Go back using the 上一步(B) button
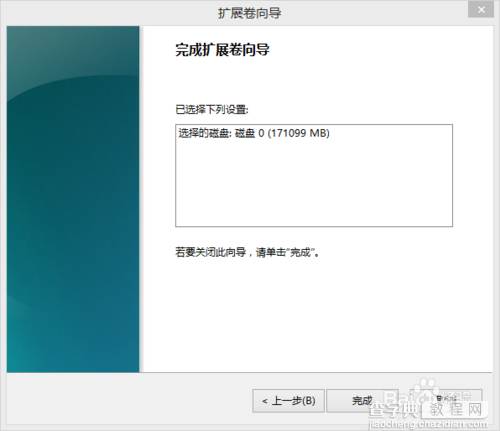500x431 pixels. click(x=288, y=401)
